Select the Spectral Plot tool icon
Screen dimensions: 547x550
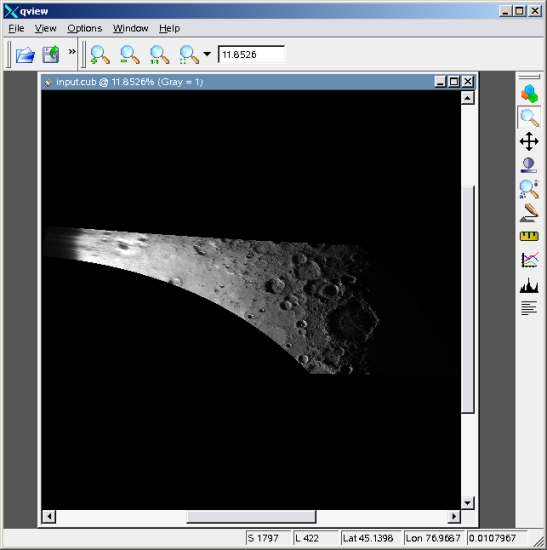(x=529, y=260)
